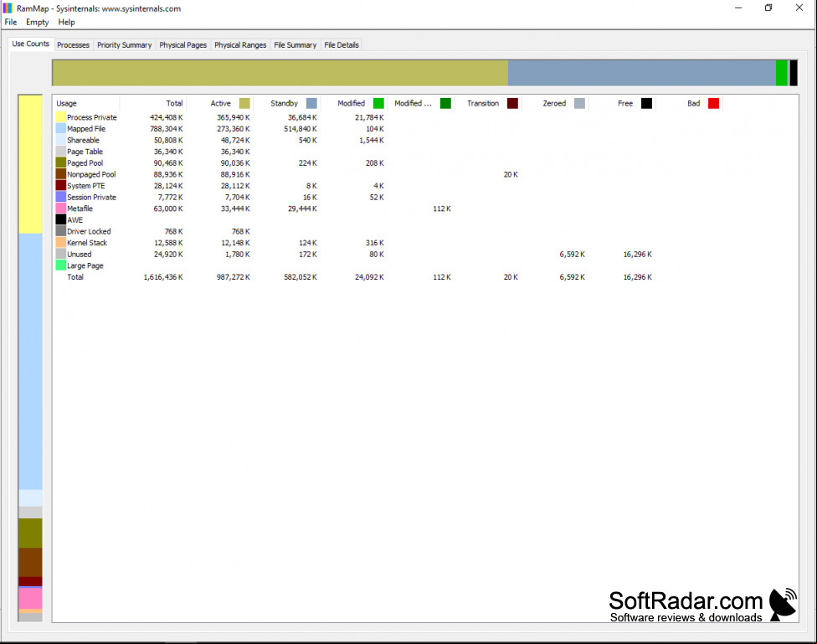Select the Nonpaged Pool row label
This screenshot has width=817, height=644.
[x=91, y=174]
